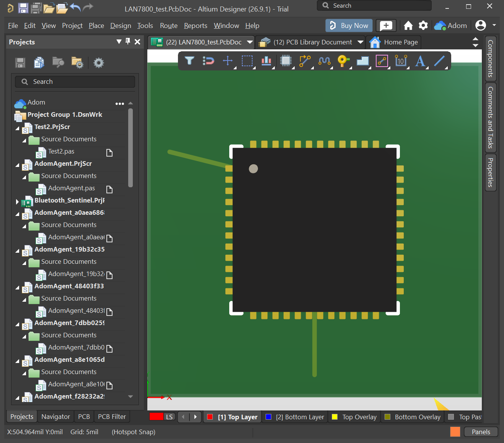The height and width of the screenshot is (443, 504).
Task: Select the Place String text tool
Action: point(420,61)
